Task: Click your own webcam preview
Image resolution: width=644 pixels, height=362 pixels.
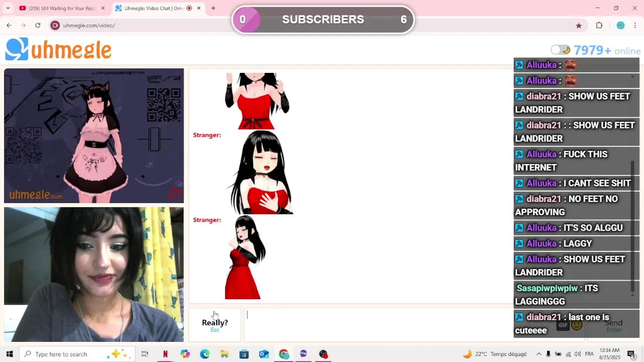Action: click(x=94, y=275)
